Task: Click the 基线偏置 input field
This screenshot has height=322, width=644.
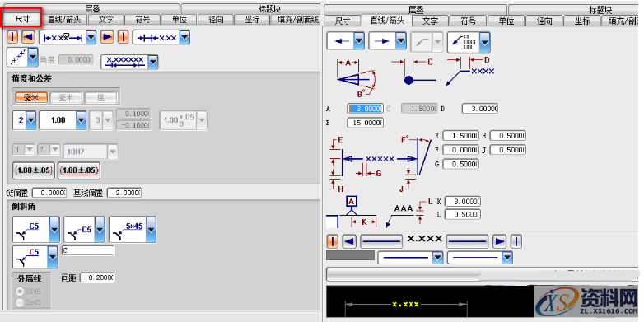Action: pos(124,193)
